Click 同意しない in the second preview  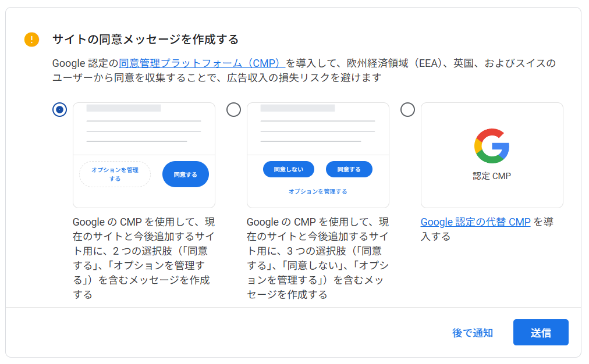tap(288, 169)
